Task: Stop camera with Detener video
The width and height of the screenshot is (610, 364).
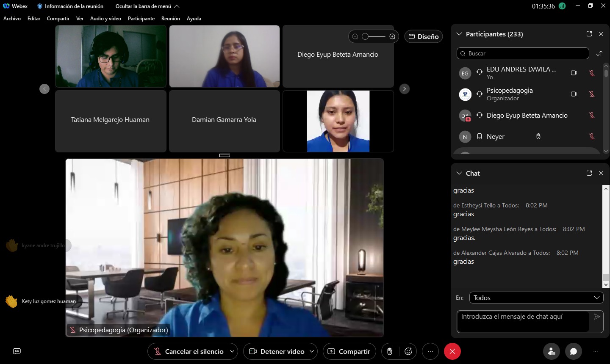Action: [x=277, y=351]
